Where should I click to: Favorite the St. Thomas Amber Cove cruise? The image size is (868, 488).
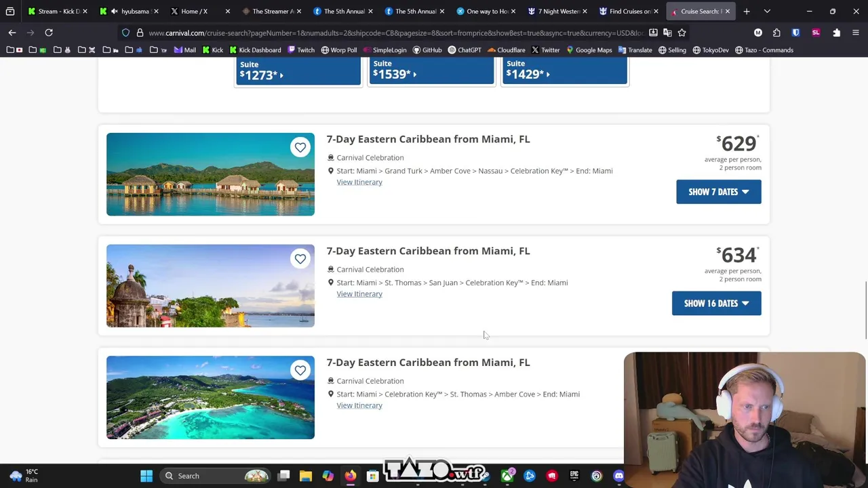coord(300,370)
